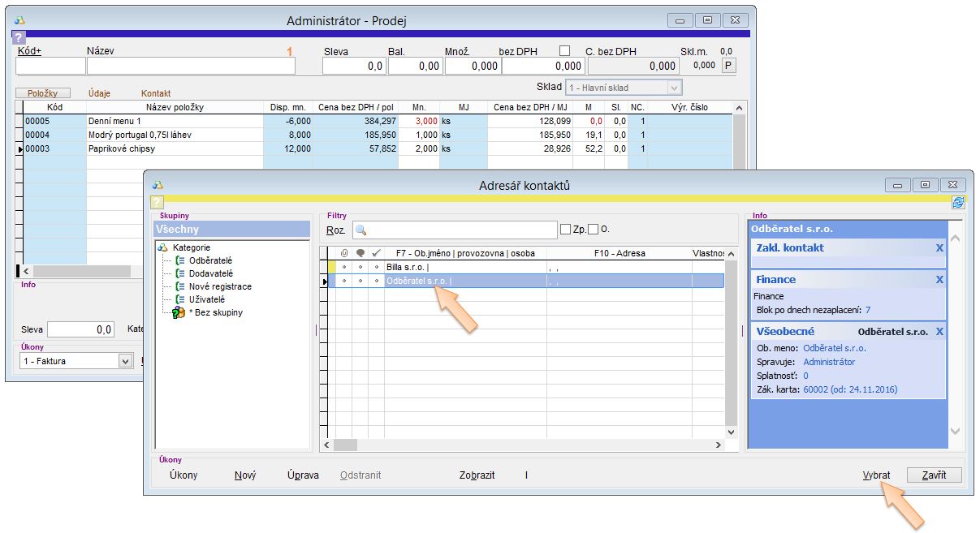
Task: Select Odběratelé in the category tree
Action: 210,260
